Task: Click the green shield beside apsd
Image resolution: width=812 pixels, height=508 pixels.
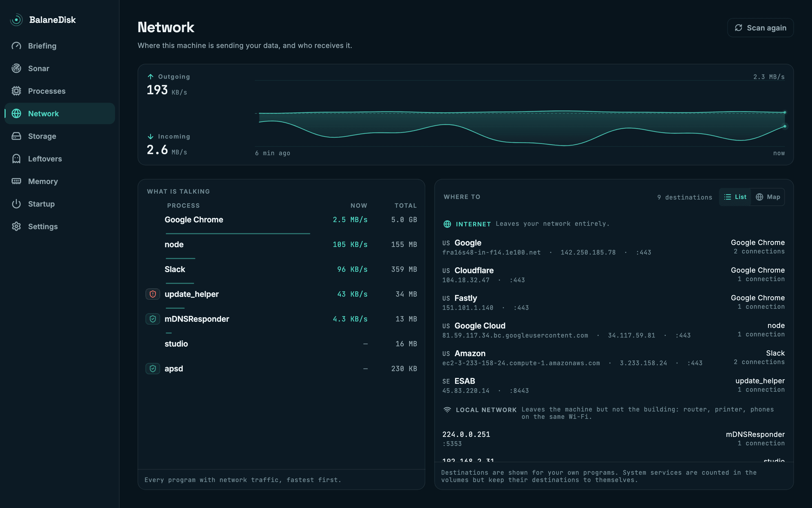Action: 153,369
